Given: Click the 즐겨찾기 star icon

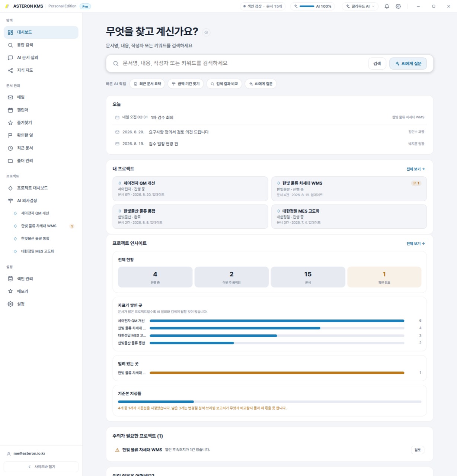Looking at the screenshot, I should [x=10, y=123].
